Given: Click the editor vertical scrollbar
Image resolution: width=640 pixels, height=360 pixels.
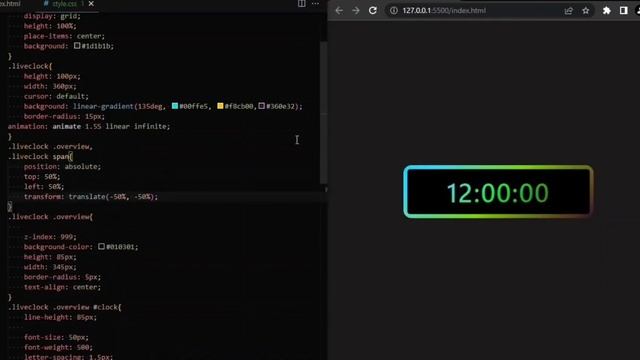Looking at the screenshot, I should [323, 112].
